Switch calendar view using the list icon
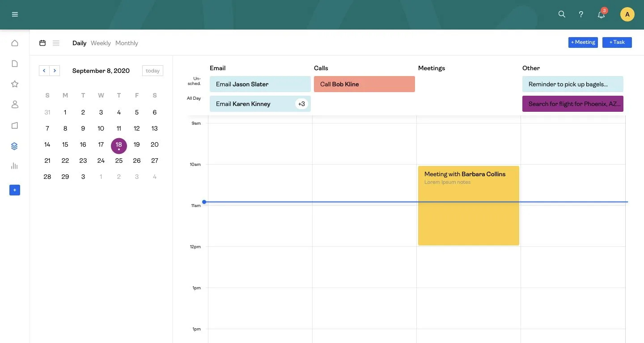This screenshot has width=644, height=343. 56,43
